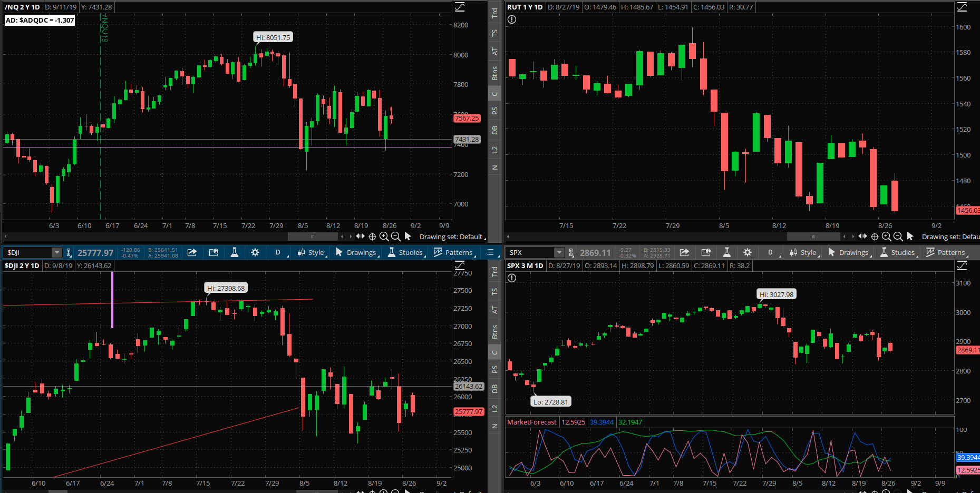The height and width of the screenshot is (493, 980).
Task: Toggle the PS sidebar beside the /NQ chart
Action: click(x=494, y=111)
